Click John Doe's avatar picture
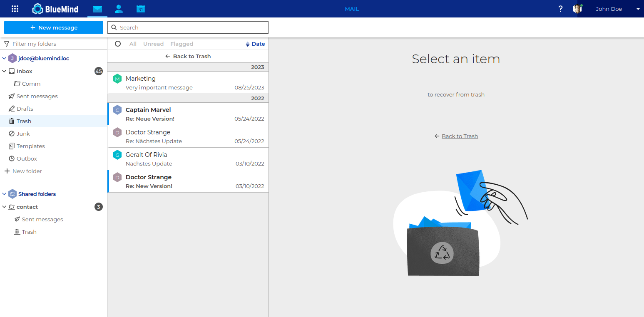 (x=577, y=9)
